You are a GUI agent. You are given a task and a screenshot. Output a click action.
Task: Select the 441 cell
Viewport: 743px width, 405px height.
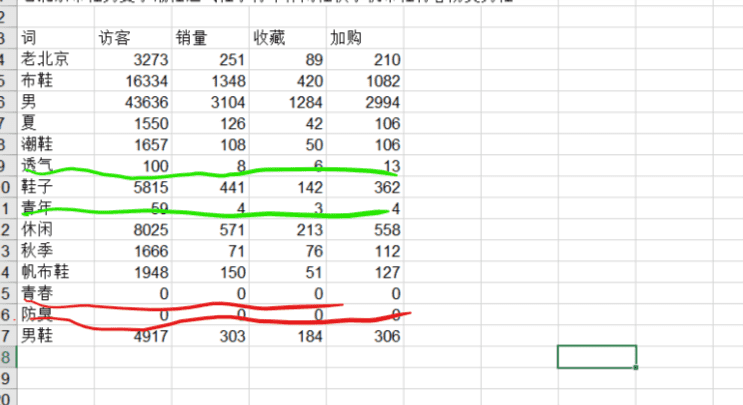[x=210, y=187]
